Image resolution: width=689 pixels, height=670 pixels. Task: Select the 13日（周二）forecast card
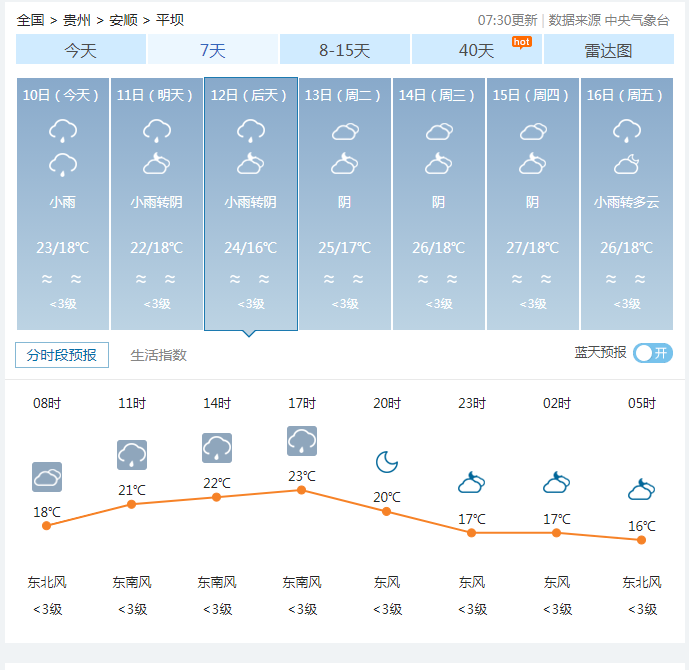tap(345, 203)
